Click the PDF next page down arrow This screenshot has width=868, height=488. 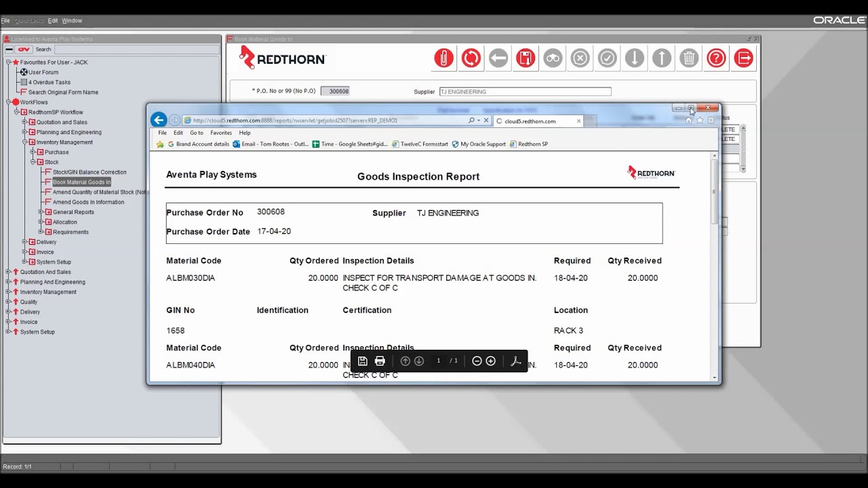(418, 361)
